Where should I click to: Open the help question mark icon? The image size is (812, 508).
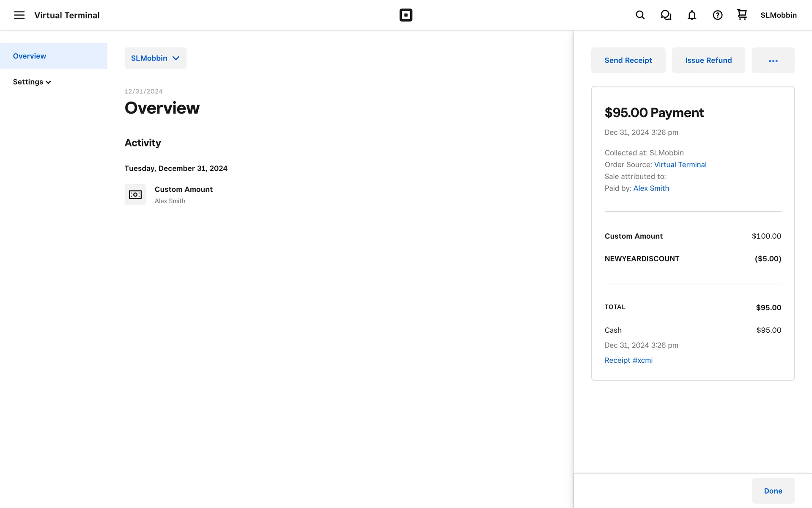(717, 15)
